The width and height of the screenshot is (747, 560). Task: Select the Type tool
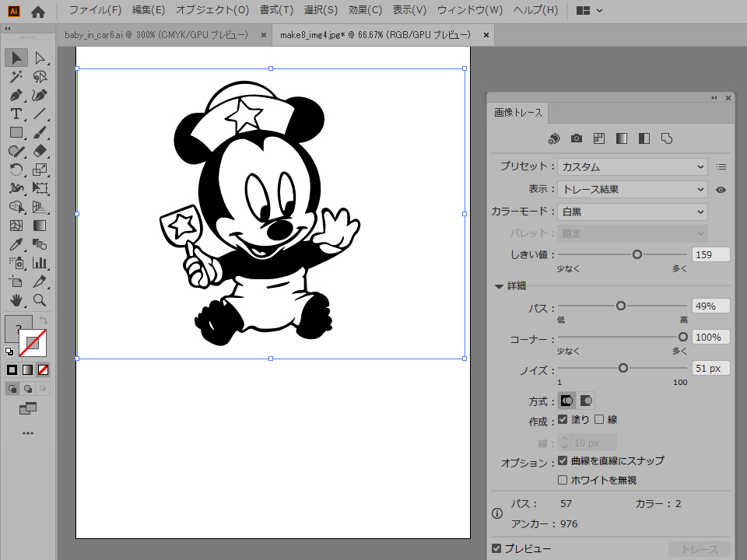coord(16,114)
